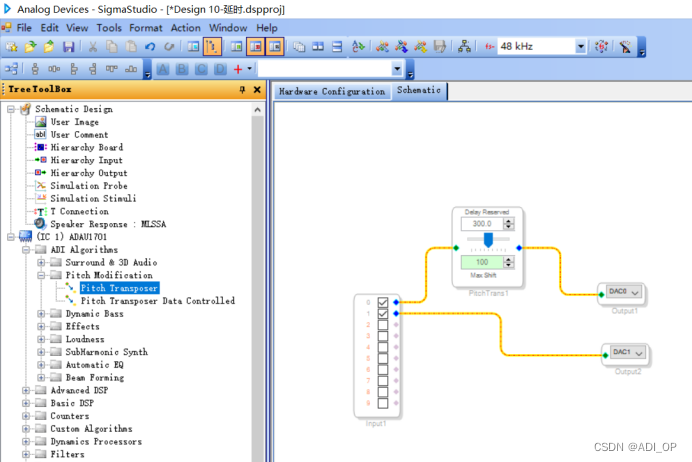Click the Tile Horizontally windows icon
692x462 pixels.
point(337,46)
